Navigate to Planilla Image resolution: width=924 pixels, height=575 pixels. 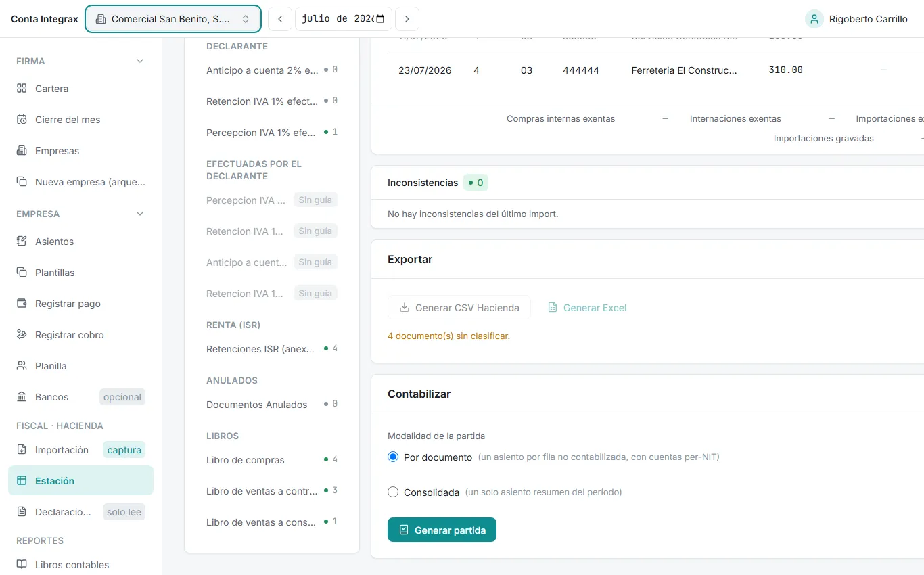80,366
